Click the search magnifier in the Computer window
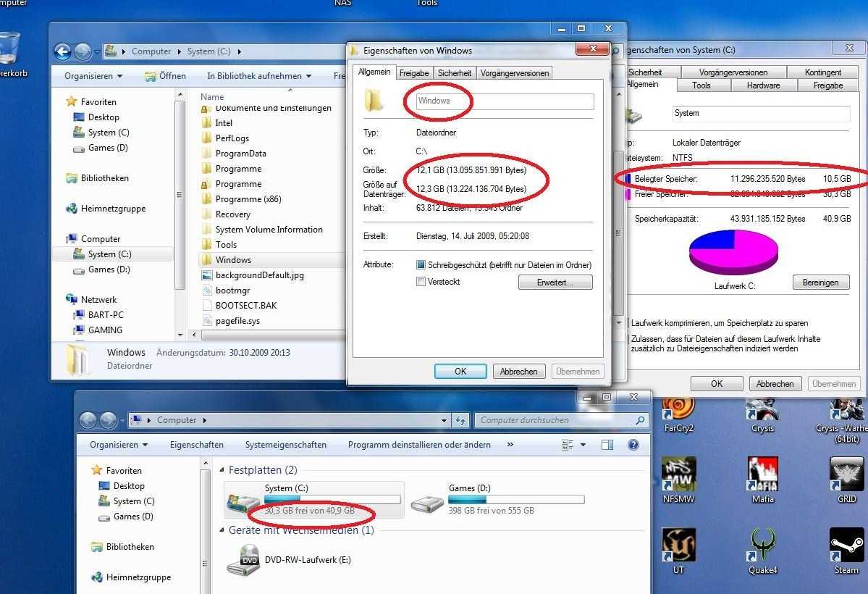This screenshot has height=594, width=868. click(640, 420)
